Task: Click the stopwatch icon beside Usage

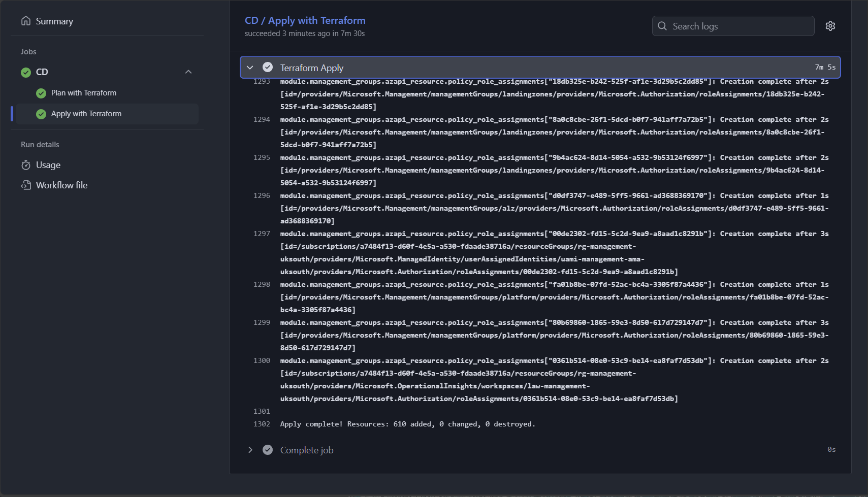Action: pyautogui.click(x=26, y=164)
